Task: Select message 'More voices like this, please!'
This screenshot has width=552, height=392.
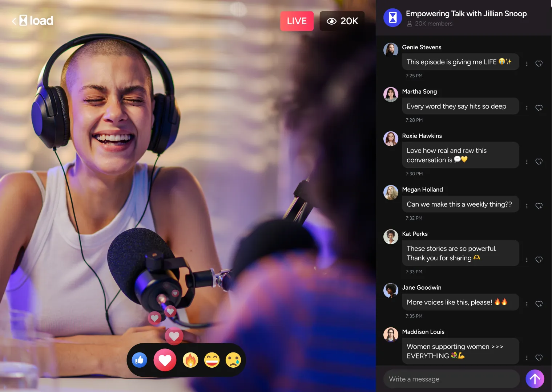Action: point(460,302)
